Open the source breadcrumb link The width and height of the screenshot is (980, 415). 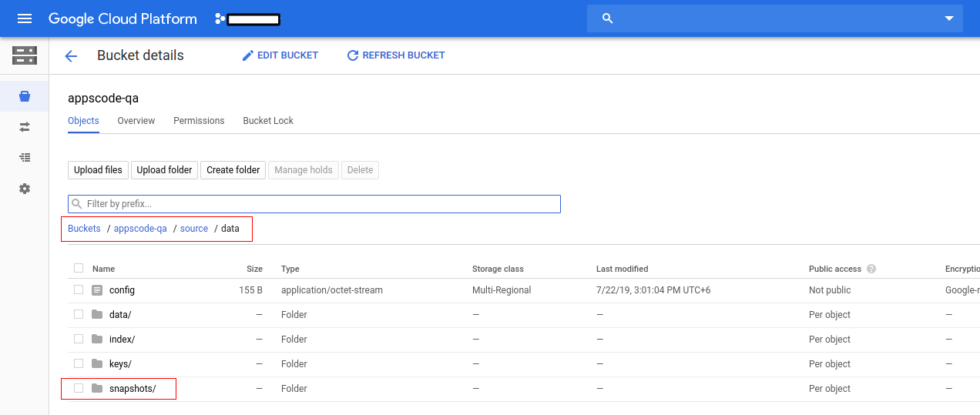[194, 229]
